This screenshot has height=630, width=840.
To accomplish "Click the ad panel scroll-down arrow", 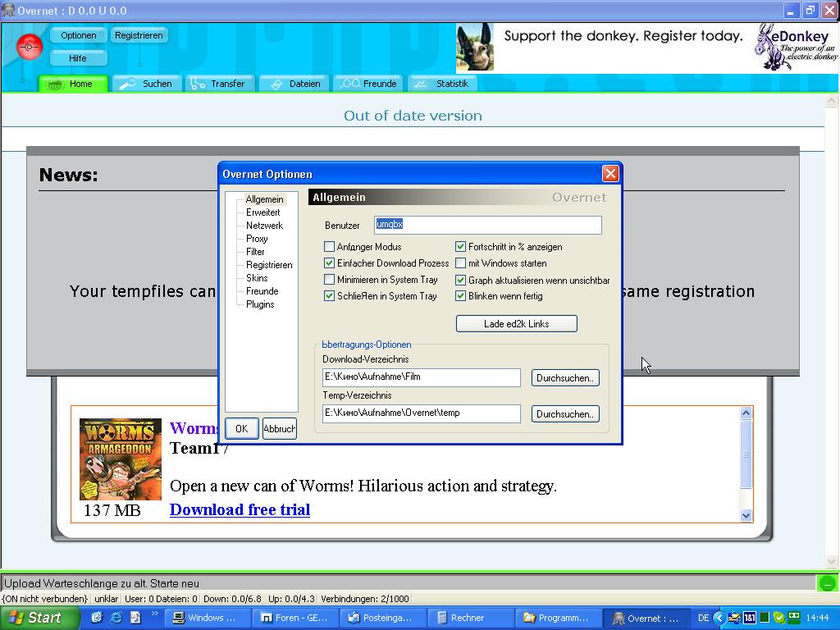I will tap(746, 515).
